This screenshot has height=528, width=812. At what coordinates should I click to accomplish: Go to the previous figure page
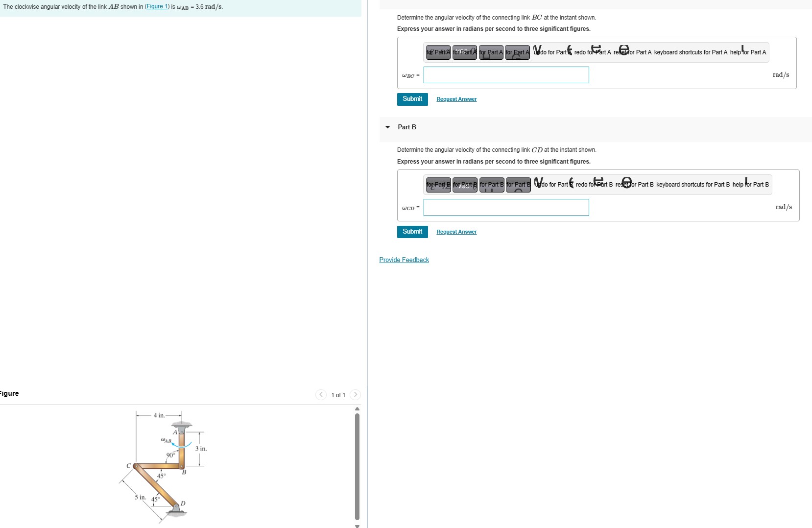(x=320, y=395)
